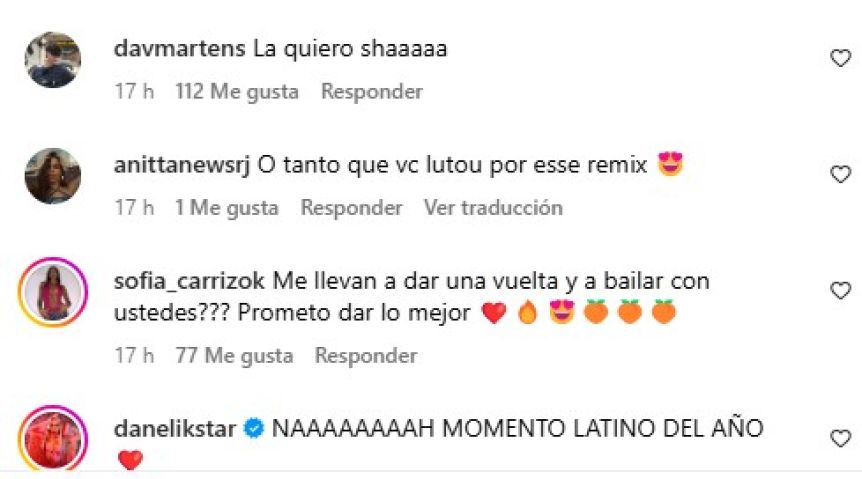
Task: Open the sofia_carrizok username link
Action: (190, 281)
